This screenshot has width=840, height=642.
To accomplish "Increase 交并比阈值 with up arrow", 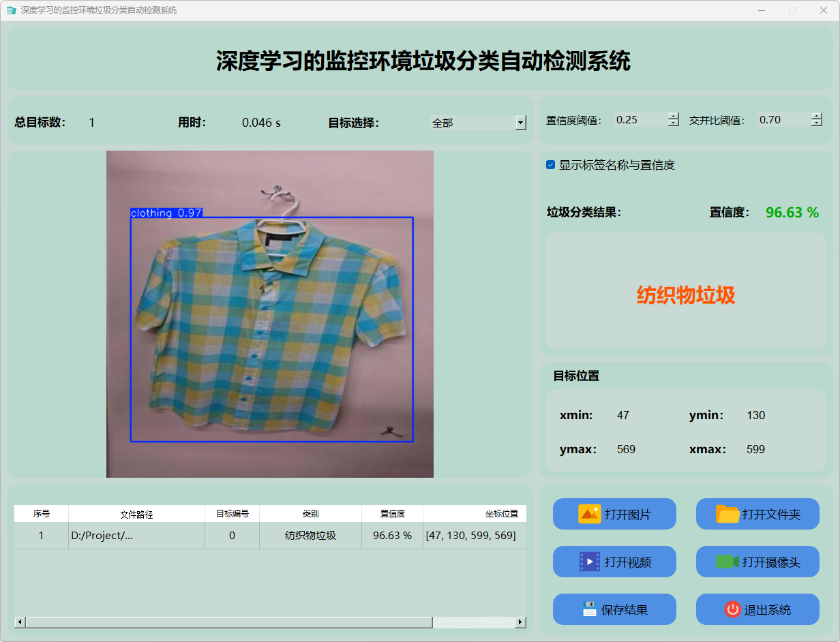I will (x=817, y=116).
